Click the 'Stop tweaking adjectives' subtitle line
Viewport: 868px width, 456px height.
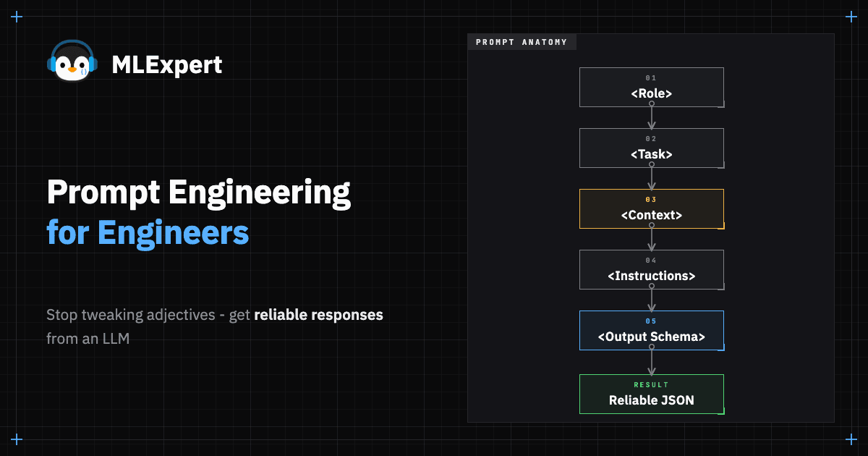[215, 315]
